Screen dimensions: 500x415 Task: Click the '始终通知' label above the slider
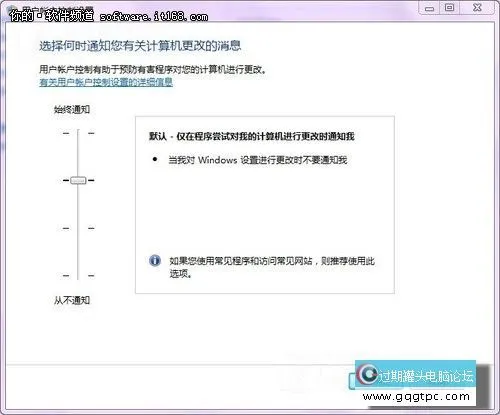(x=72, y=109)
